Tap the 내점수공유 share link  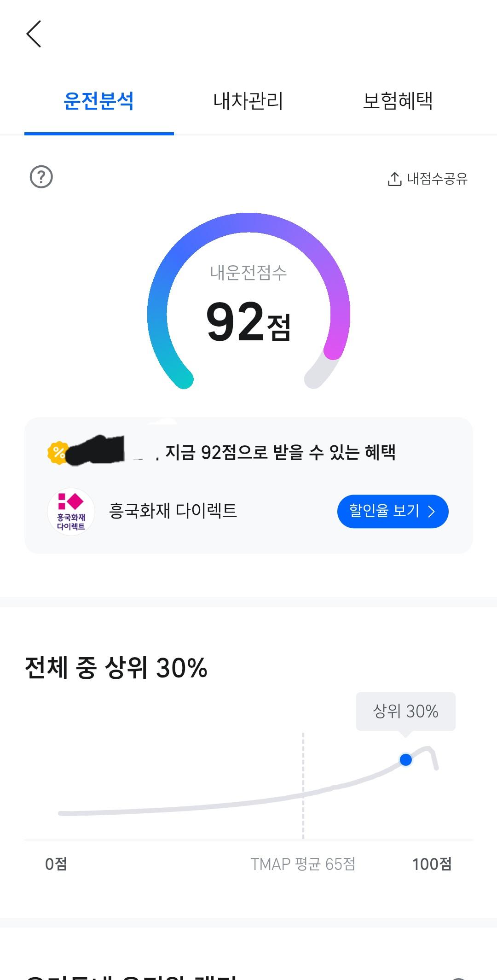(x=437, y=179)
